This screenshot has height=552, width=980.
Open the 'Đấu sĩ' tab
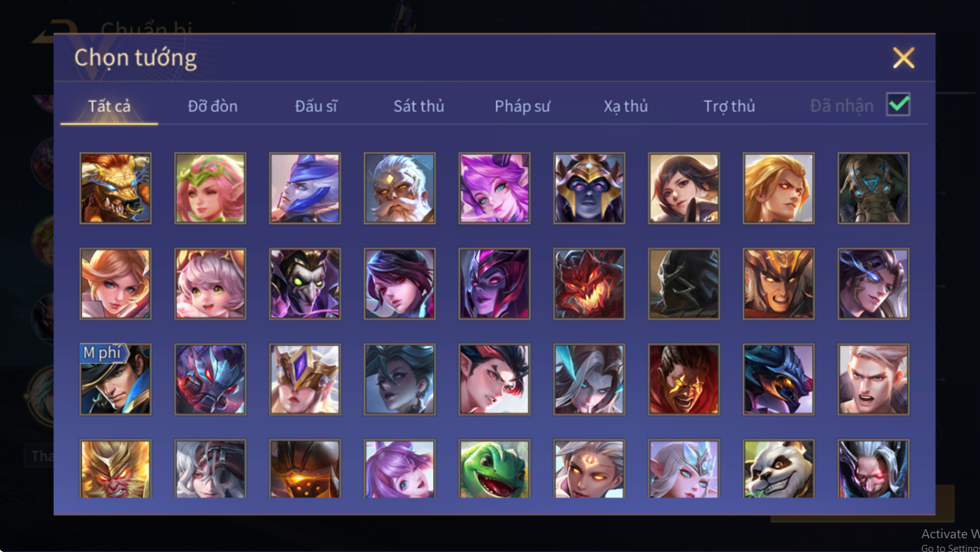[316, 106]
